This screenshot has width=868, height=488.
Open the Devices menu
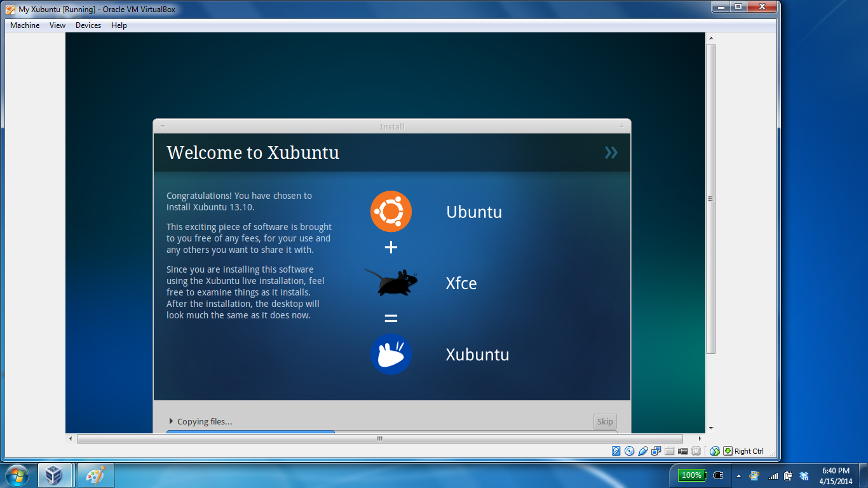coord(88,25)
